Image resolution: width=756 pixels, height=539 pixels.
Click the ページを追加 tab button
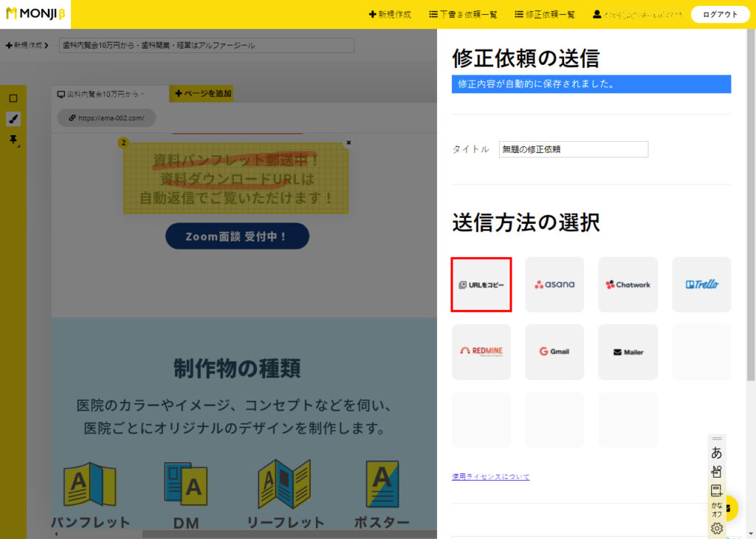click(x=203, y=94)
